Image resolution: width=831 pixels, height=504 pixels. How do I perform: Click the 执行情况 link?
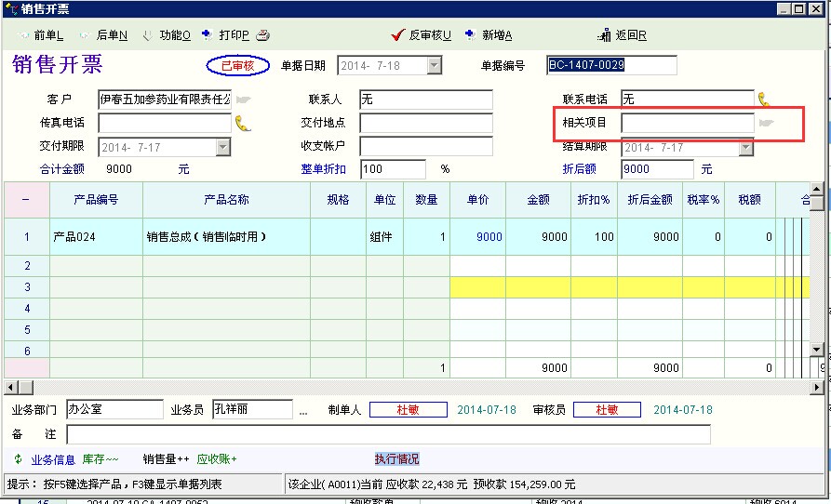396,459
